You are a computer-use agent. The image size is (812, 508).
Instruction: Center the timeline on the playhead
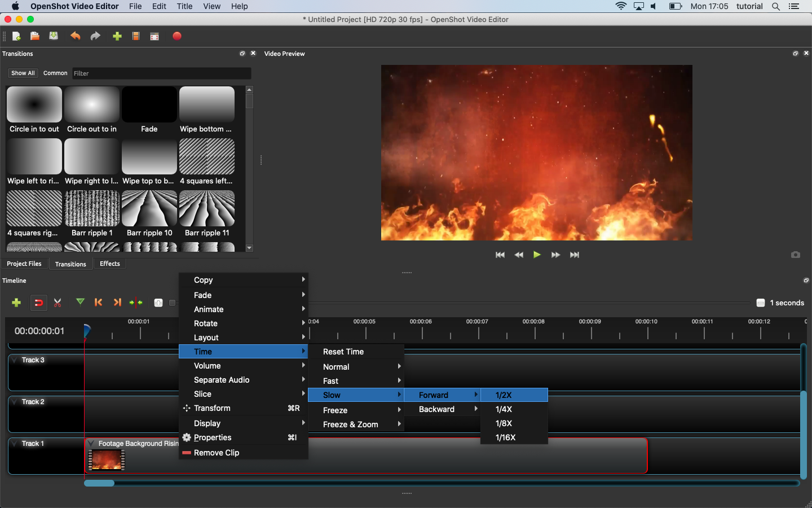coord(136,303)
